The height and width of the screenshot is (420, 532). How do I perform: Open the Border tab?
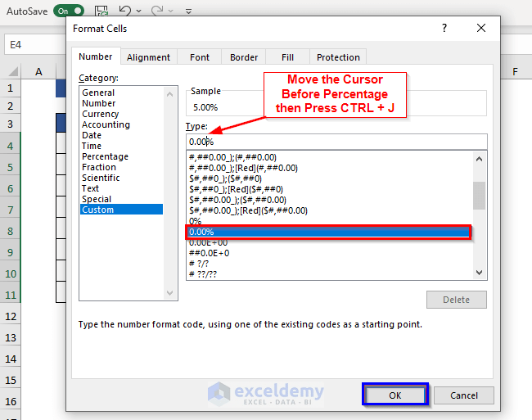pos(244,57)
